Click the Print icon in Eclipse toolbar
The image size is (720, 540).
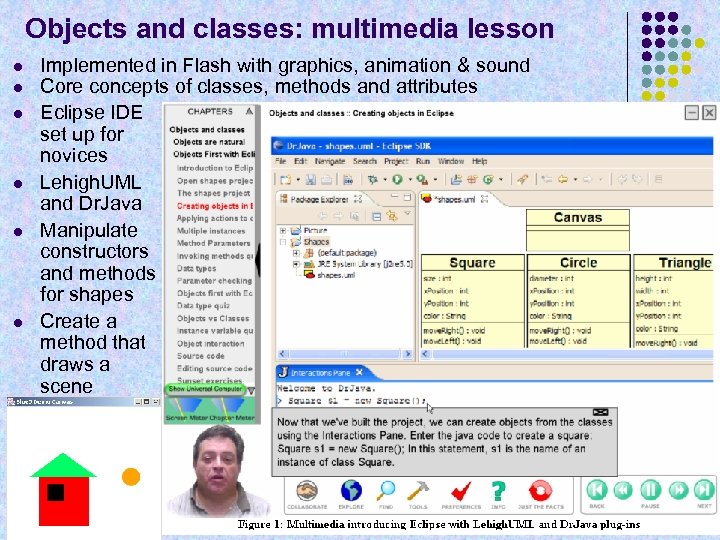pos(326,180)
